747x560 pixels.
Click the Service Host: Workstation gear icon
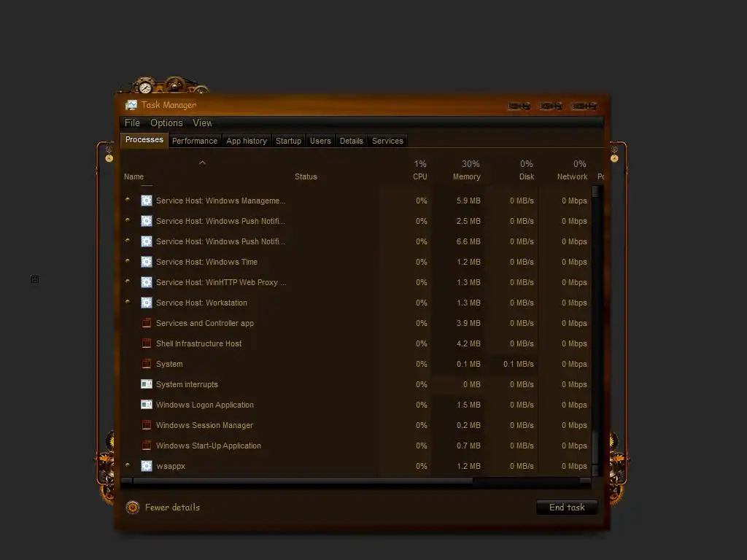pyautogui.click(x=146, y=303)
